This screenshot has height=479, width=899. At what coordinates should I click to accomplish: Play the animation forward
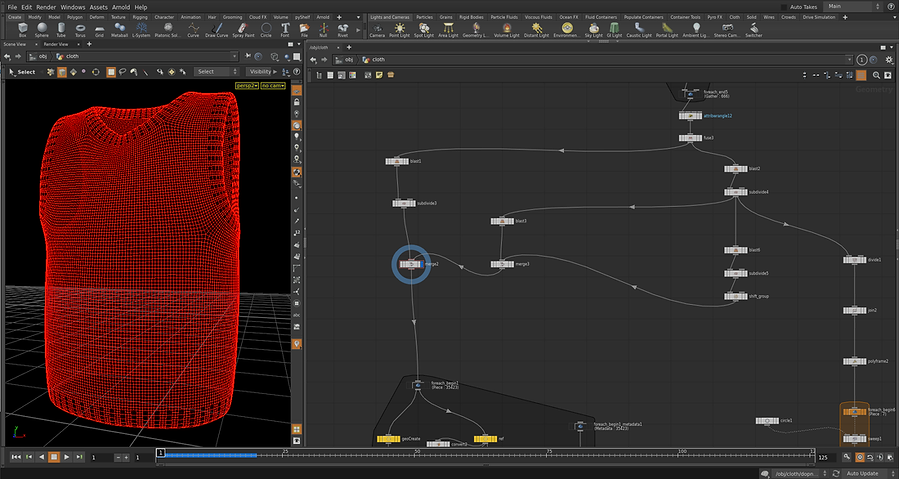tap(67, 457)
